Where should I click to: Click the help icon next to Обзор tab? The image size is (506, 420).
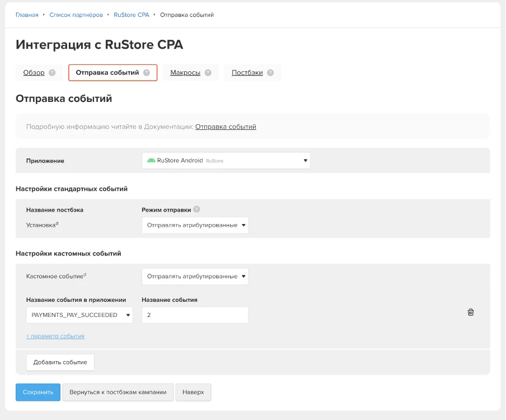(x=52, y=73)
